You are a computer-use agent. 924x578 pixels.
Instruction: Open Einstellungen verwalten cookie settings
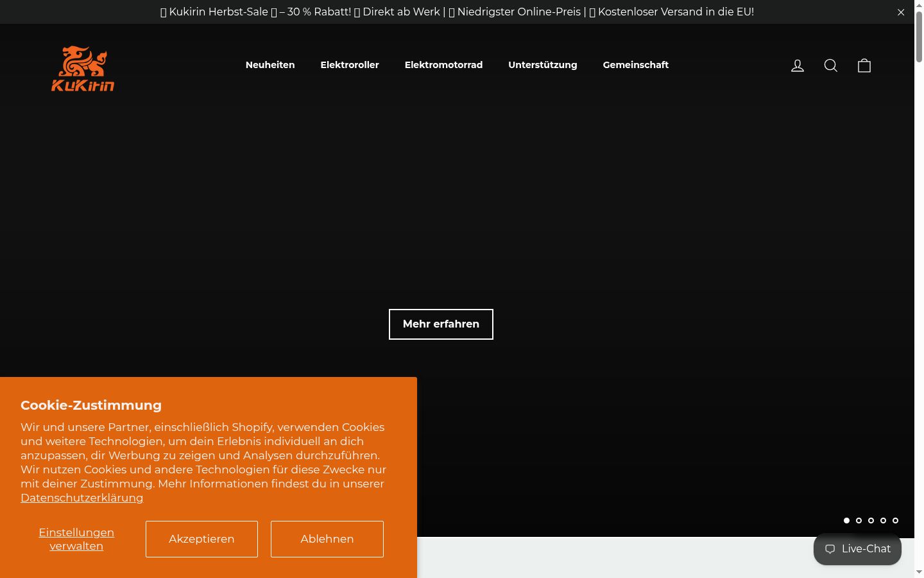coord(76,539)
